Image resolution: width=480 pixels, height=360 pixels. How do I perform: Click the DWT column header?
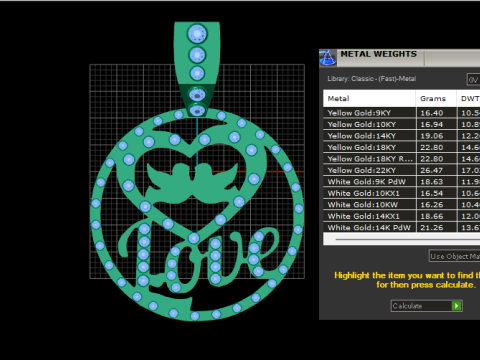[469, 98]
